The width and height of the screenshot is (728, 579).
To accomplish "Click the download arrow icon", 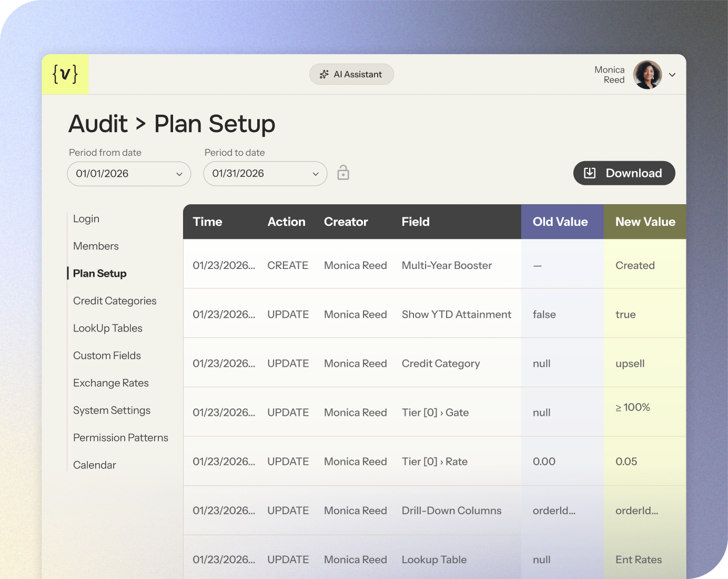I will [x=590, y=173].
